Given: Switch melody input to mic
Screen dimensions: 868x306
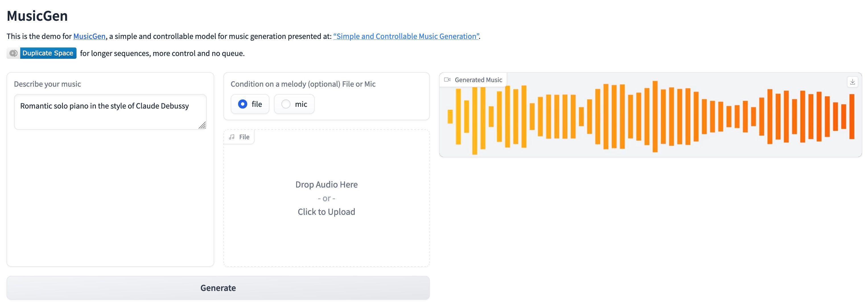Looking at the screenshot, I should (286, 104).
